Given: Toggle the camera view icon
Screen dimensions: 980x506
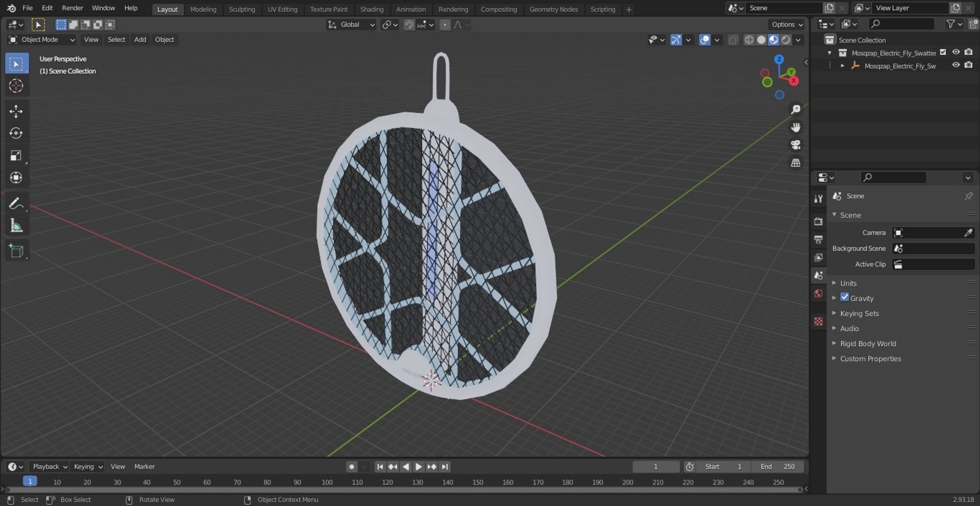Looking at the screenshot, I should (795, 145).
